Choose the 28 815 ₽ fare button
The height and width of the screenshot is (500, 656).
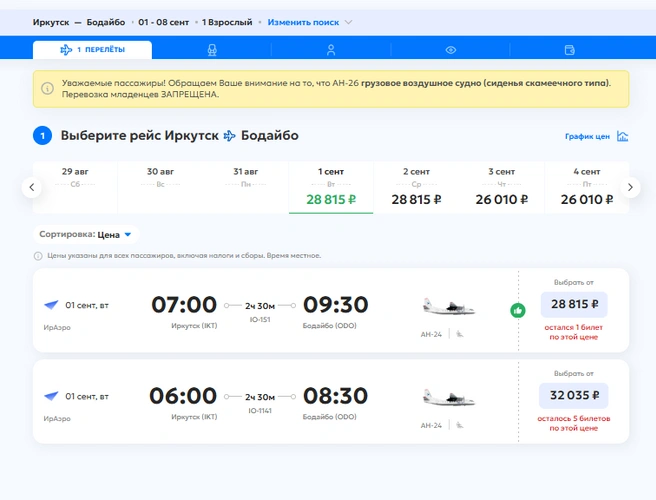pyautogui.click(x=574, y=304)
